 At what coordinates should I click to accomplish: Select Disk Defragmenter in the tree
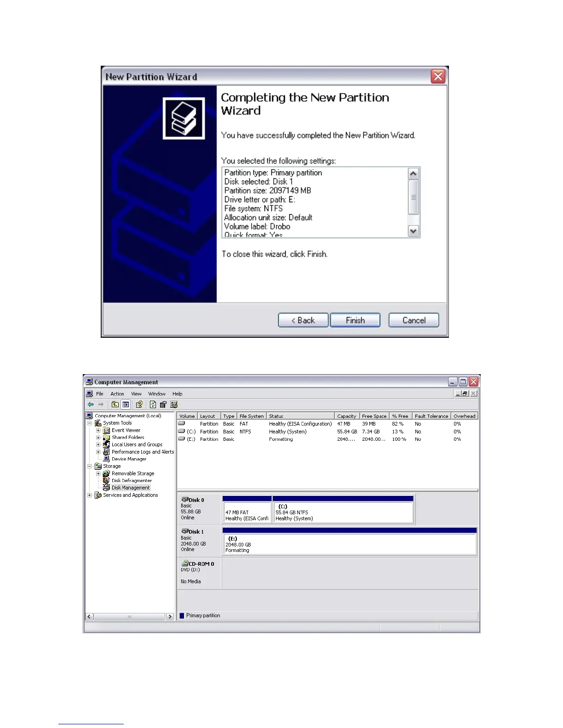[132, 480]
